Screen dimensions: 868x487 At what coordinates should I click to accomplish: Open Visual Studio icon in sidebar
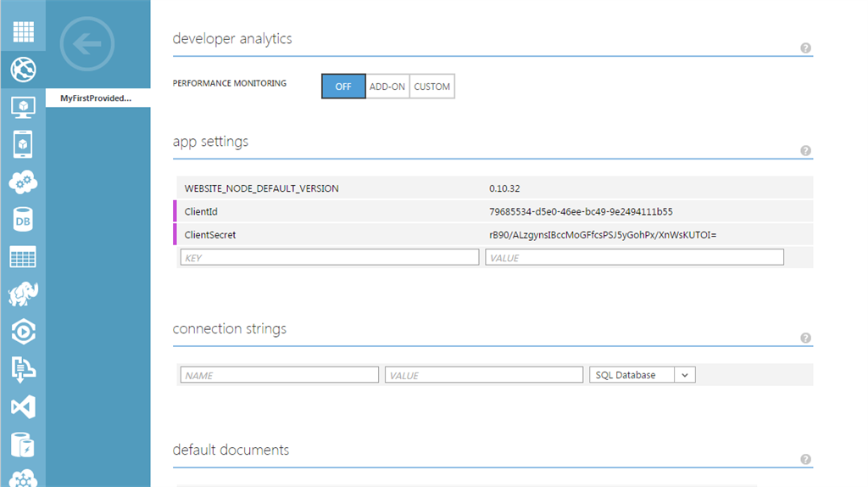pyautogui.click(x=23, y=406)
